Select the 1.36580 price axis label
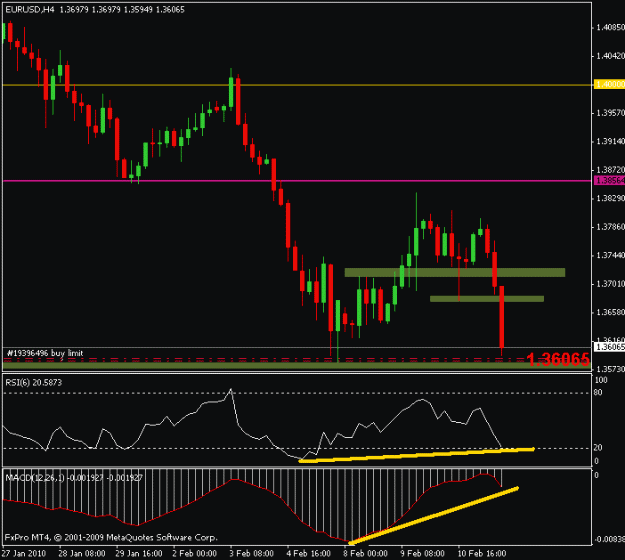The image size is (625, 560). tap(610, 312)
